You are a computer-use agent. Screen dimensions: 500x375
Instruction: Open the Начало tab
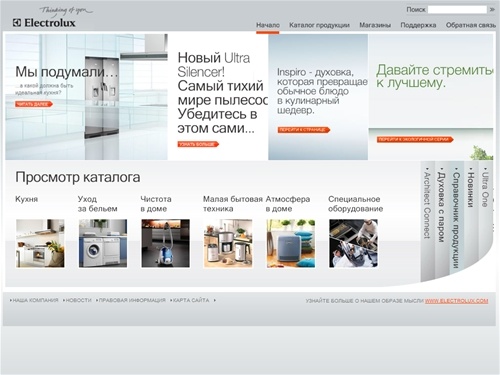[x=268, y=25]
